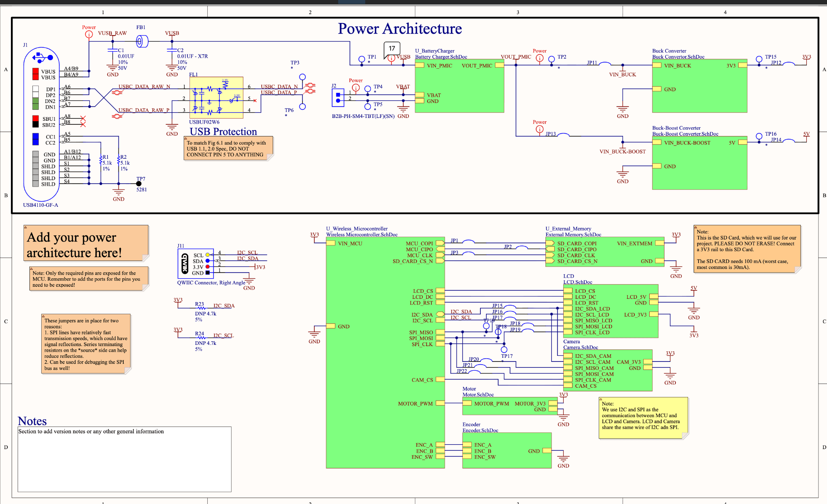Select the Battery Charger sheet symbol
Image resolution: width=827 pixels, height=504 pixels.
(459, 86)
